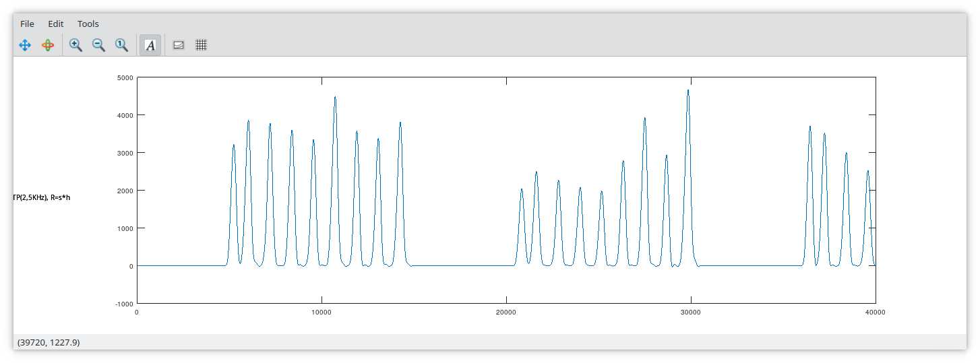Click the x-axis tick label 40000

(x=875, y=312)
